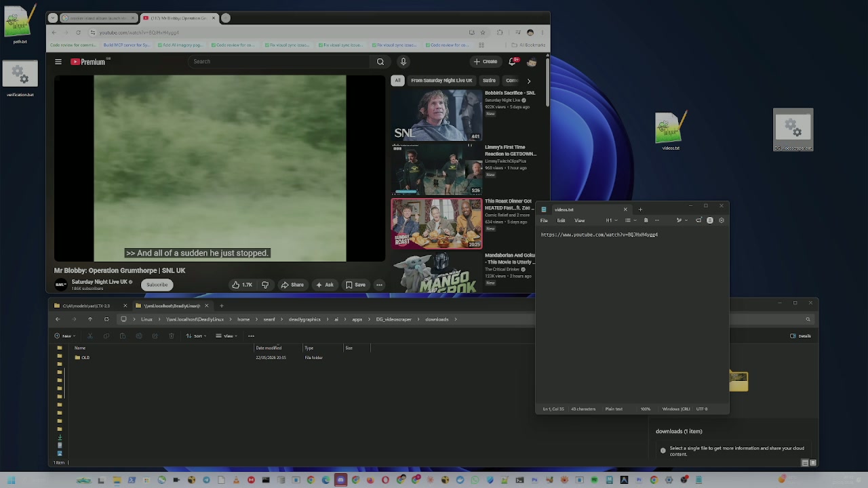
Task: Open the YouTube hamburger guide menu
Action: (58, 62)
